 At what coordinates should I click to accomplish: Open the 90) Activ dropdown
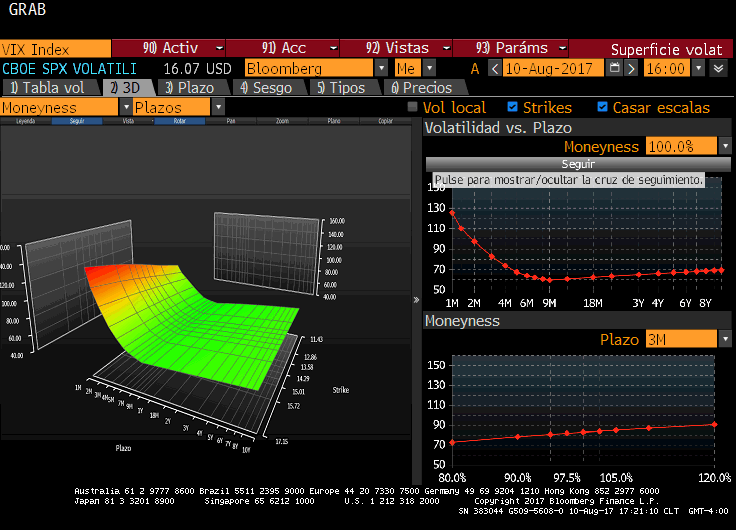pos(169,48)
